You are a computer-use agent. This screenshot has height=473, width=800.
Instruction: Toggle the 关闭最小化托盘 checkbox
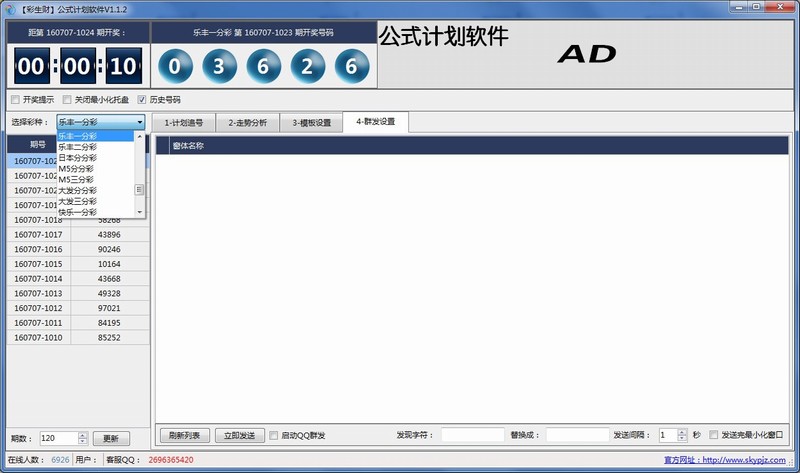pyautogui.click(x=67, y=100)
